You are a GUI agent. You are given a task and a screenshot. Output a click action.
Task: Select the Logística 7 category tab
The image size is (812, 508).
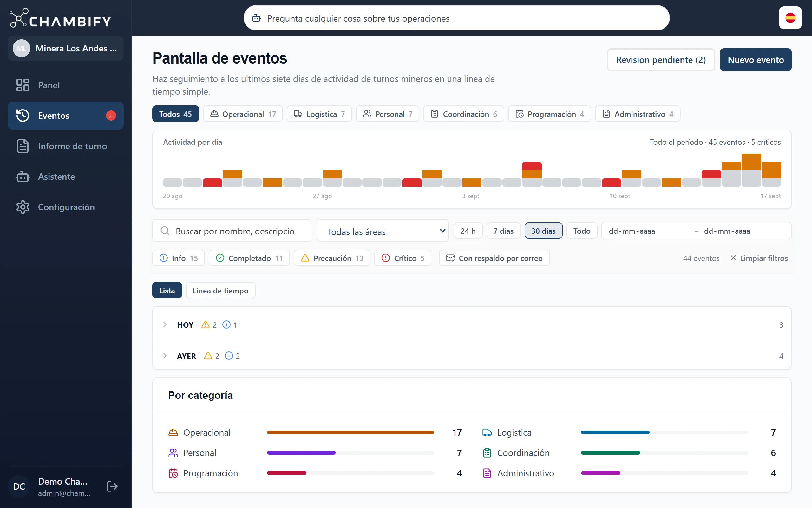319,114
